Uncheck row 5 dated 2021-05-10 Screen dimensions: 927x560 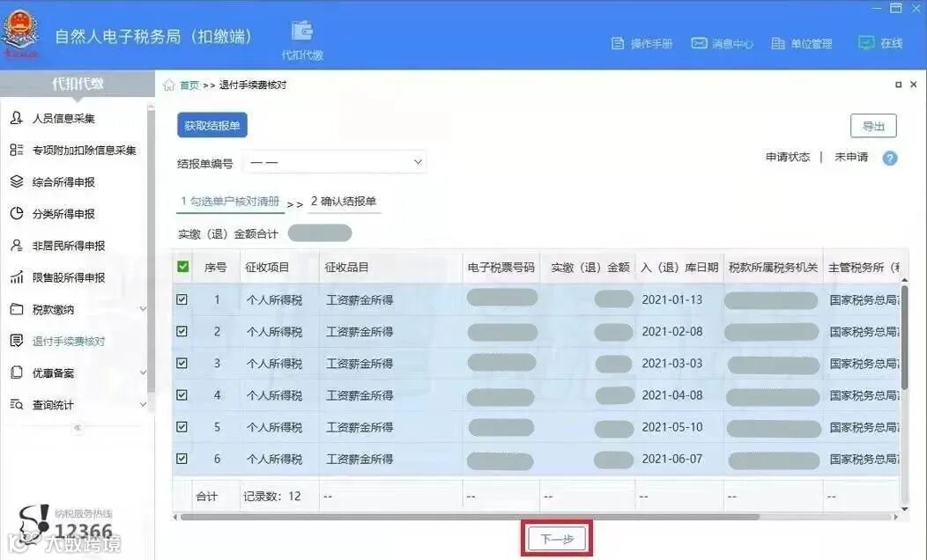tap(182, 426)
